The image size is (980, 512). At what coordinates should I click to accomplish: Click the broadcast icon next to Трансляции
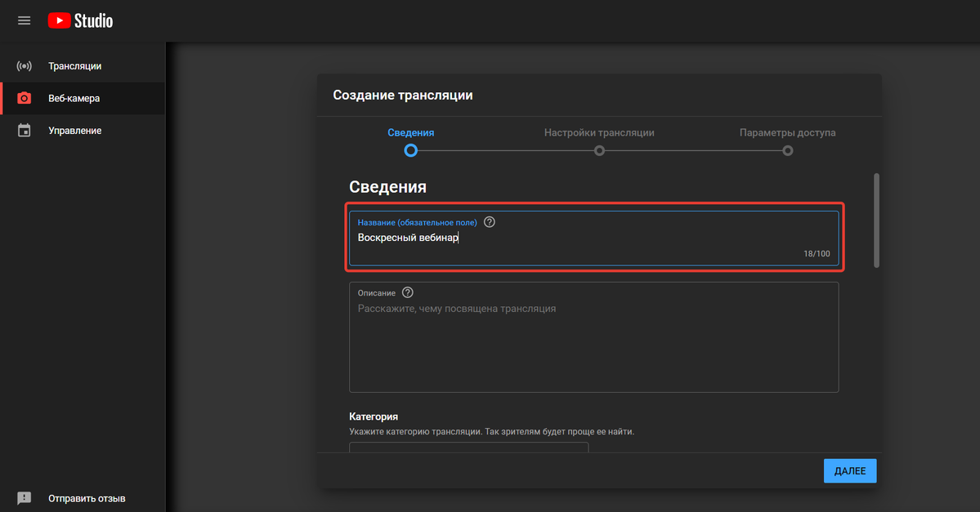pyautogui.click(x=24, y=65)
